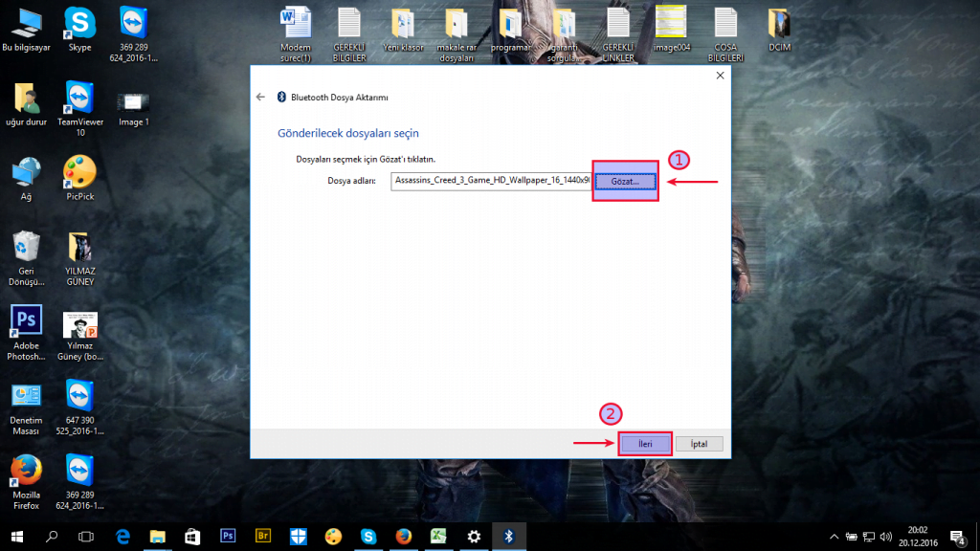Viewport: 980px width, 551px height.
Task: Open Settings gear in taskbar
Action: tap(474, 536)
